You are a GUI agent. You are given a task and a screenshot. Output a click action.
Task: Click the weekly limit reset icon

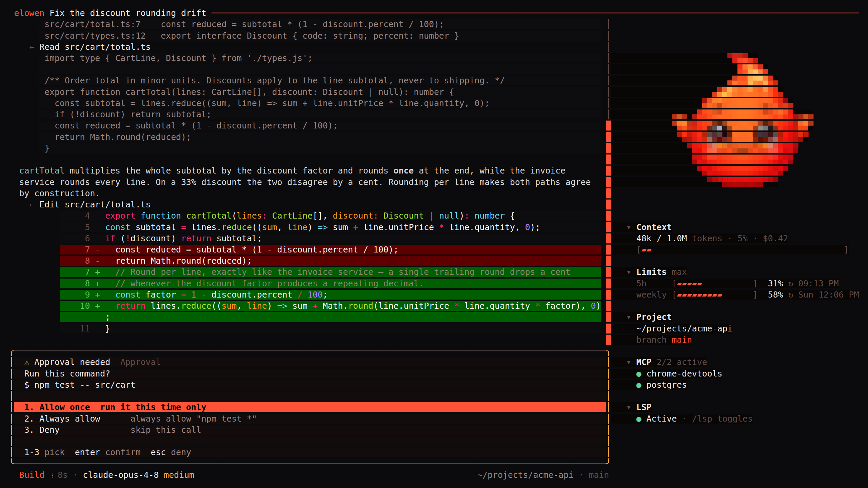click(x=791, y=295)
